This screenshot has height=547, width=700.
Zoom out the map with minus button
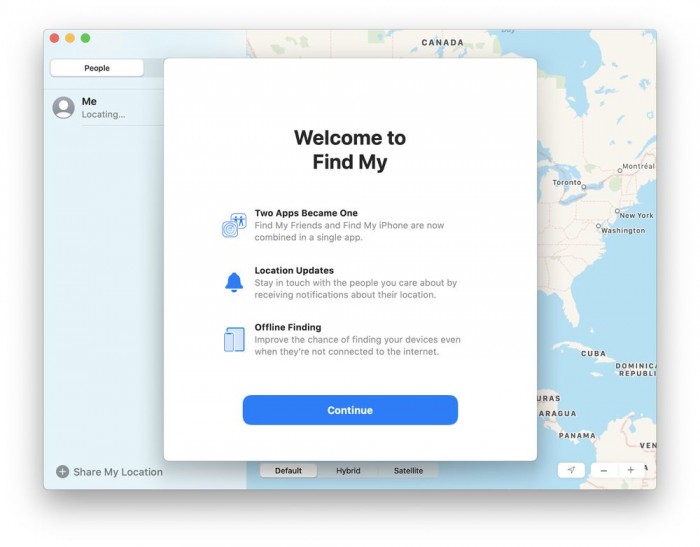pos(604,470)
